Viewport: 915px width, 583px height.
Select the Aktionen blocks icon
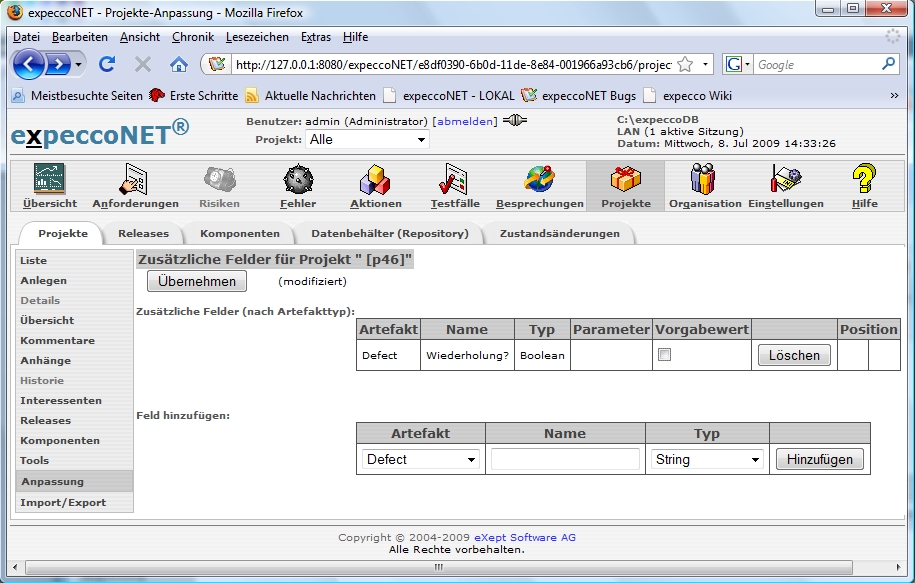pyautogui.click(x=375, y=180)
